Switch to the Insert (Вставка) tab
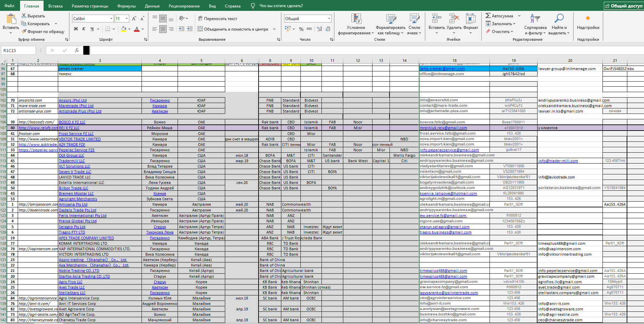This screenshot has height=324, width=644. [x=55, y=6]
